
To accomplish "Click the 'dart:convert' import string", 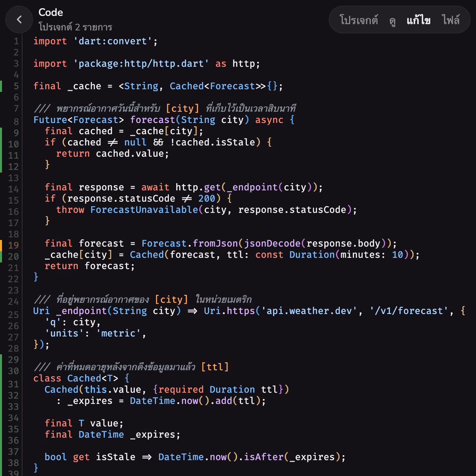I will click(x=112, y=41).
